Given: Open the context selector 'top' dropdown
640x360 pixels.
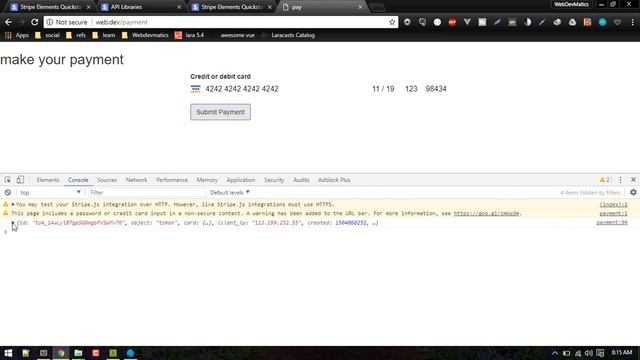Looking at the screenshot, I should 50,192.
